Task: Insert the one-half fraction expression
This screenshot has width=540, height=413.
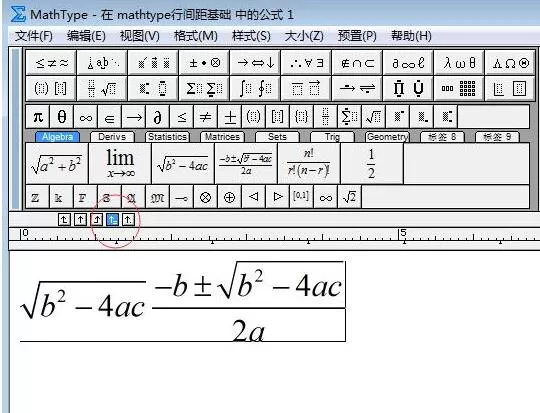Action: tap(372, 164)
